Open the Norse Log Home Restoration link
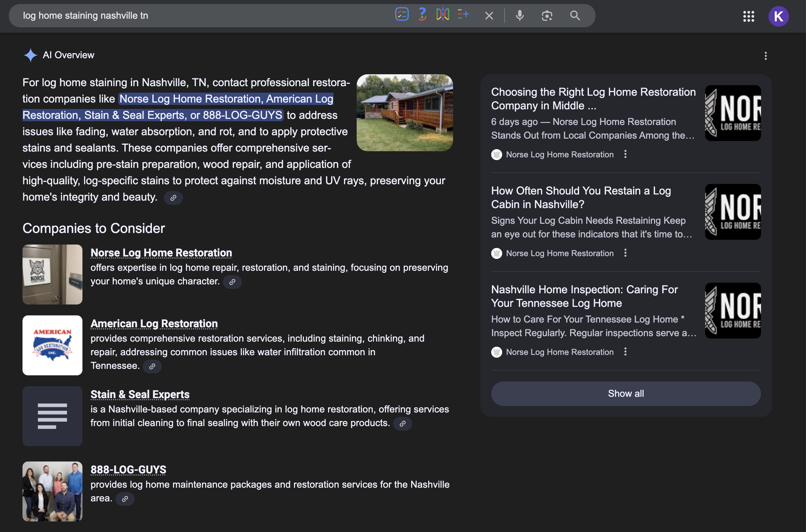Viewport: 806px width, 532px height. (x=161, y=253)
